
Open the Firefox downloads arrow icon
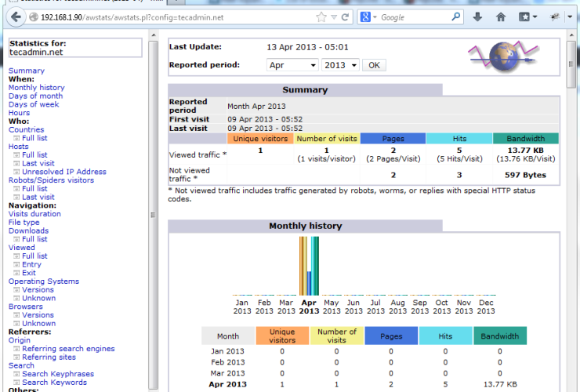tap(477, 16)
